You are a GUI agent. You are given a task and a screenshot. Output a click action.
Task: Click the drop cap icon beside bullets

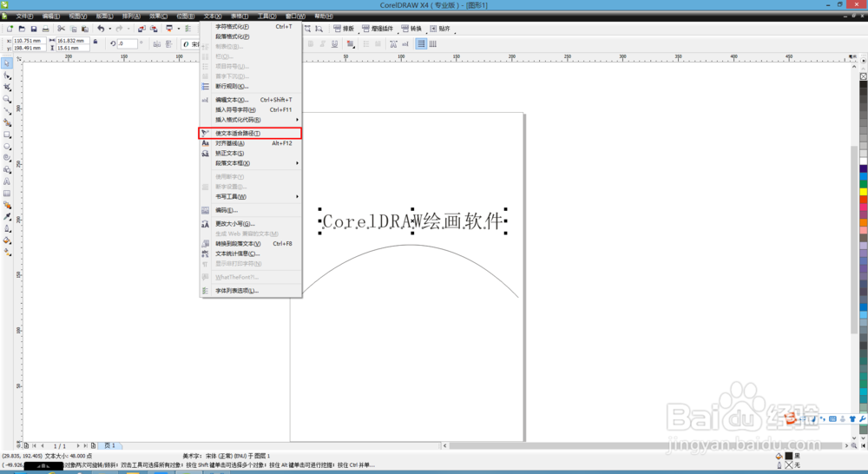coord(378,43)
